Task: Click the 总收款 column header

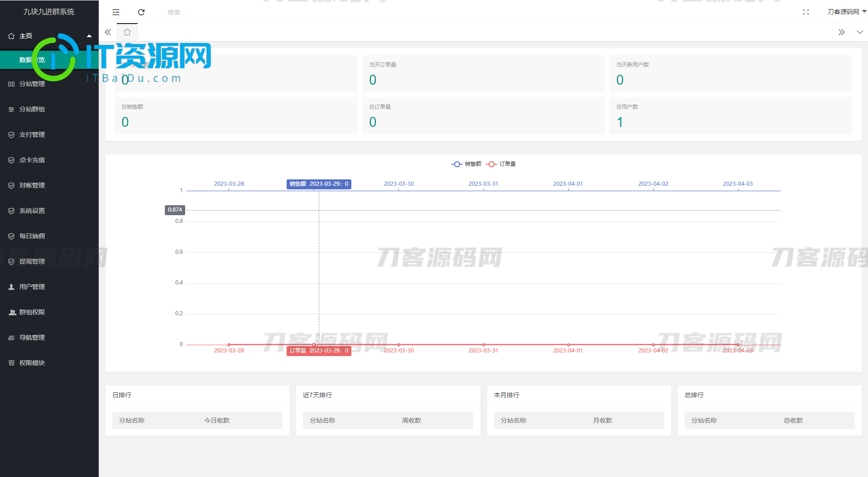Action: [x=793, y=420]
